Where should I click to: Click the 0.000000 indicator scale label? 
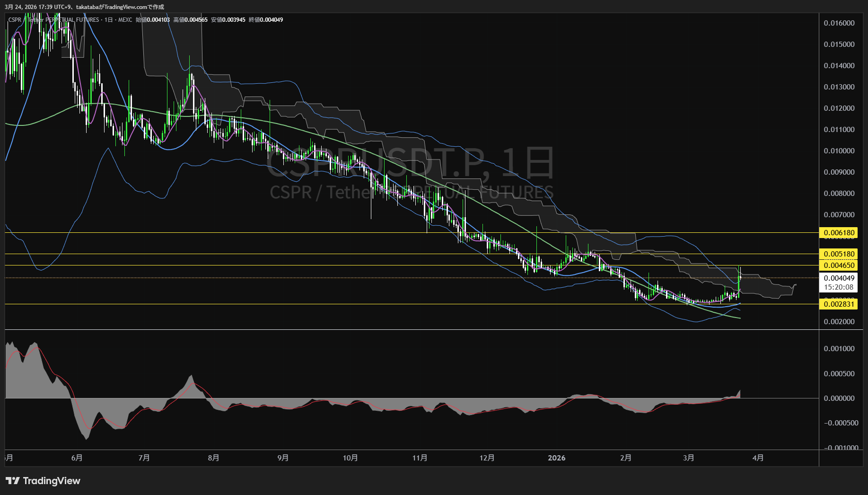tap(839, 398)
